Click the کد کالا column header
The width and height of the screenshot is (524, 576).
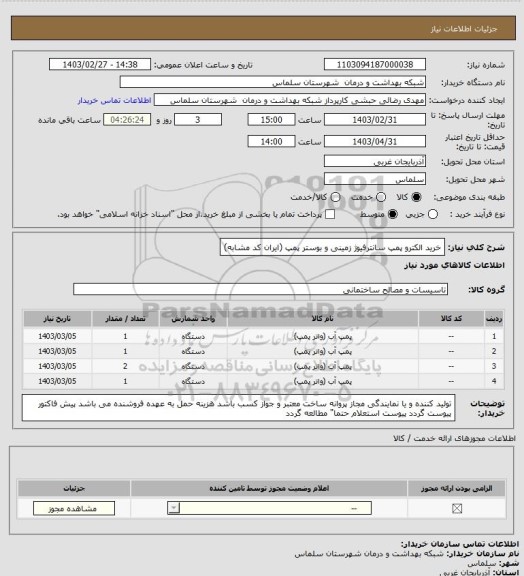pyautogui.click(x=451, y=319)
